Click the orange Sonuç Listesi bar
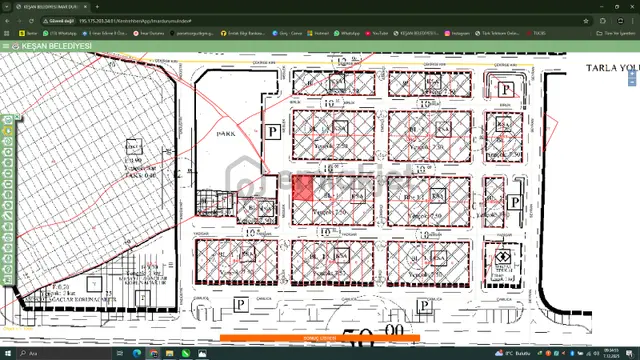This screenshot has height=360, width=640. click(320, 338)
